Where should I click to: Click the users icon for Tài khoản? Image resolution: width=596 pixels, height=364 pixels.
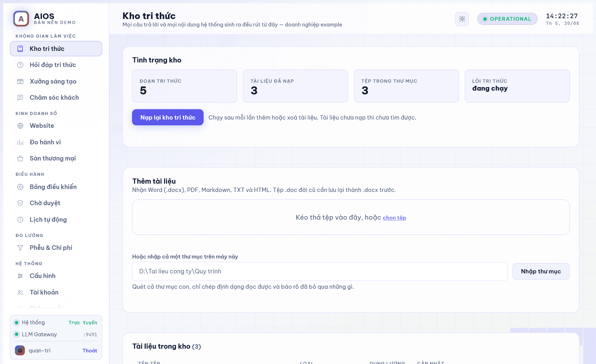[x=20, y=292]
